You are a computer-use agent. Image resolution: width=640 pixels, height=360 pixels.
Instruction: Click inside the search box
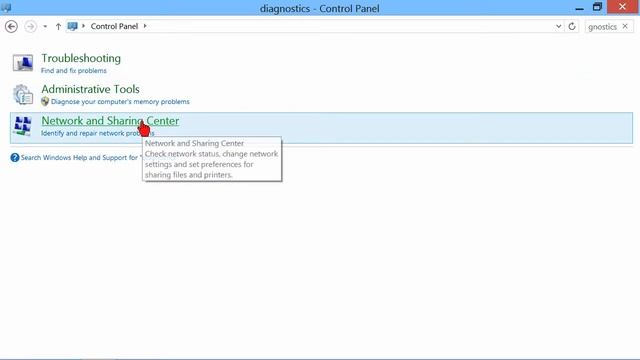click(x=602, y=27)
